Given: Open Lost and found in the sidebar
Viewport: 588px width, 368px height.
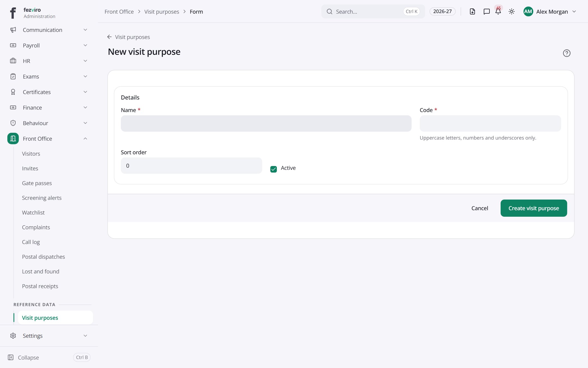Looking at the screenshot, I should click(41, 272).
